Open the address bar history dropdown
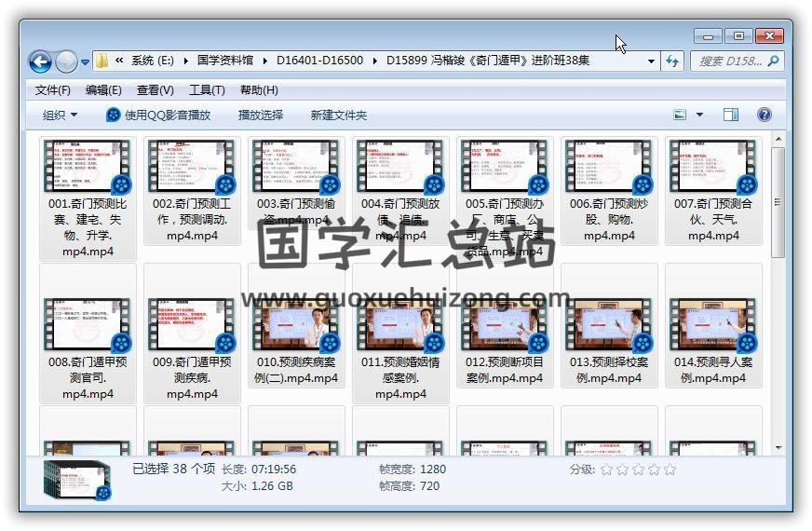The width and height of the screenshot is (812, 531). click(651, 61)
